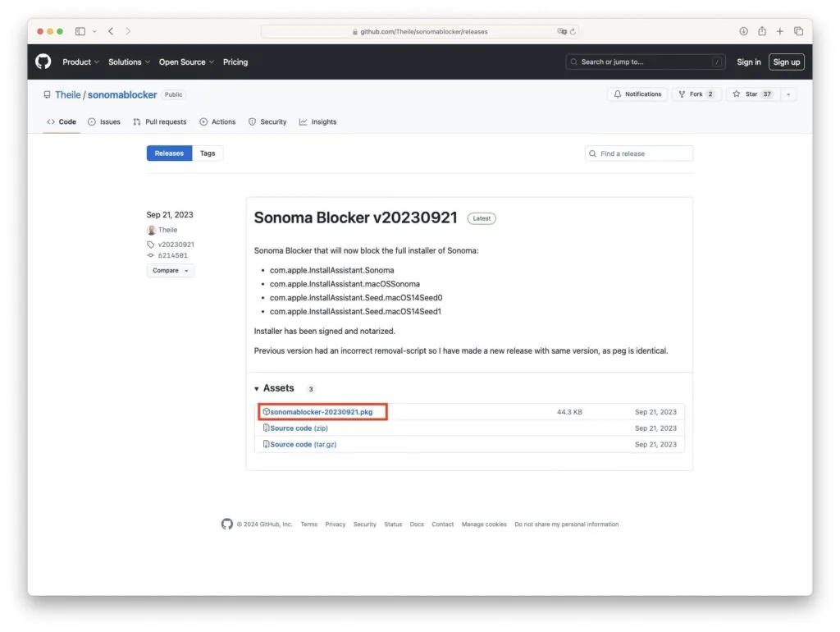This screenshot has width=840, height=632.
Task: Open footer Contact link
Action: (442, 524)
